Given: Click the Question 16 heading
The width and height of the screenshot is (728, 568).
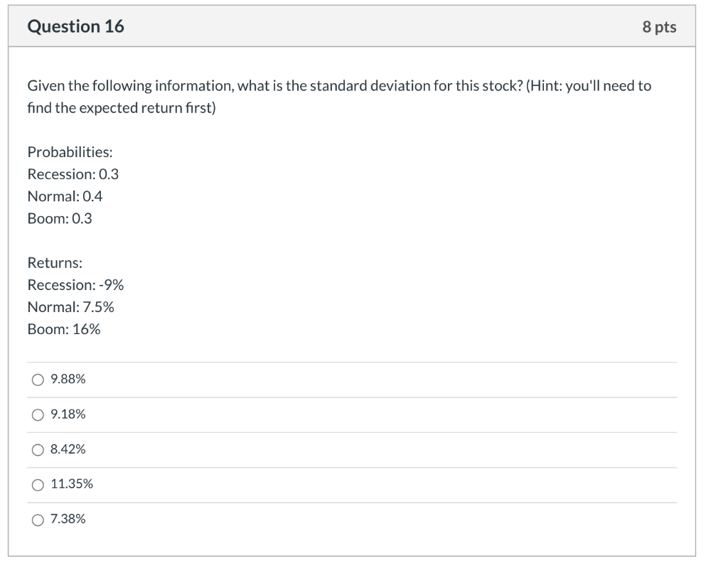Looking at the screenshot, I should tap(75, 27).
